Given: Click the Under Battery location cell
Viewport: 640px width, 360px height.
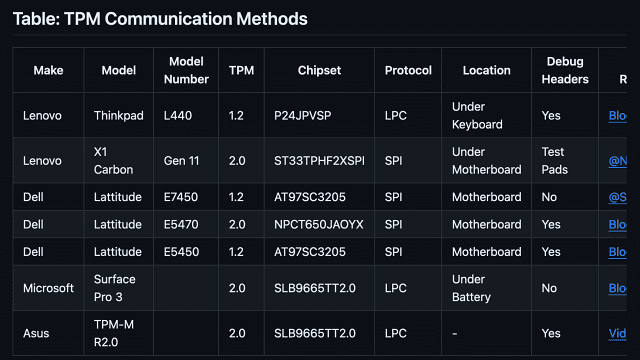Looking at the screenshot, I should pyautogui.click(x=487, y=288).
